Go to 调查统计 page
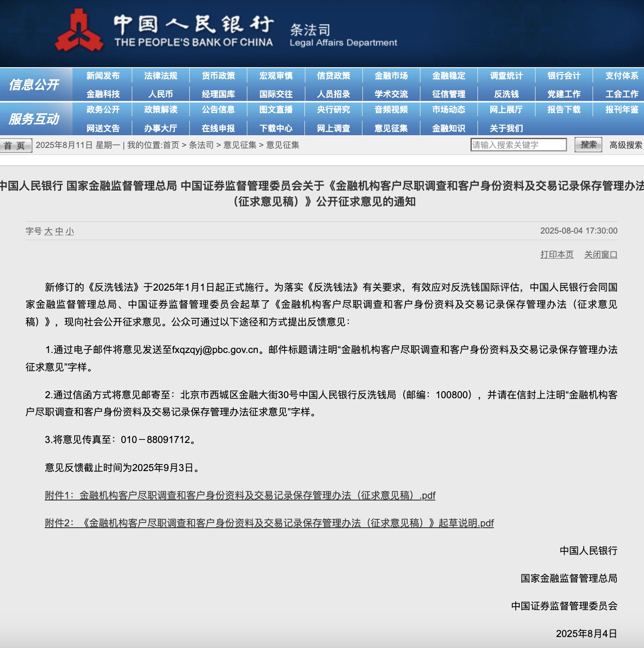 [507, 76]
